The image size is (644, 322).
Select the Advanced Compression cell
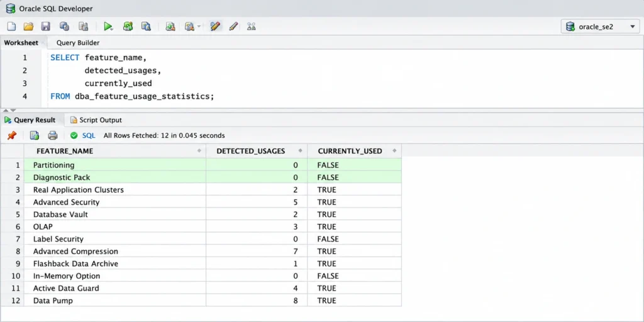point(115,252)
